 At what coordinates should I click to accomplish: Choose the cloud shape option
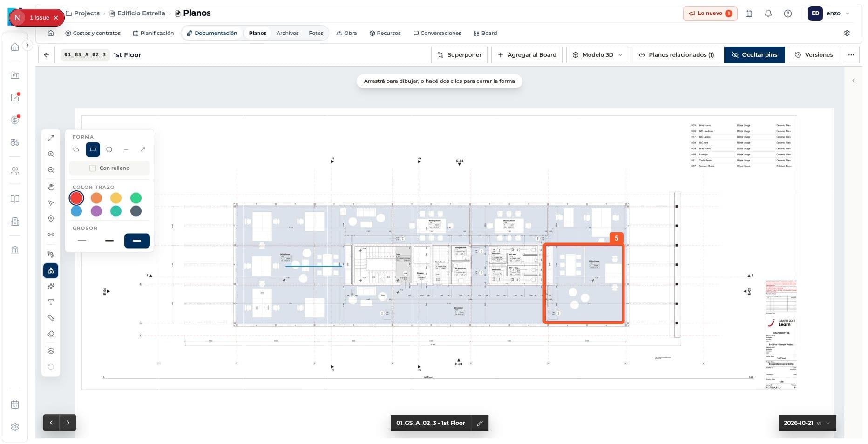click(76, 149)
